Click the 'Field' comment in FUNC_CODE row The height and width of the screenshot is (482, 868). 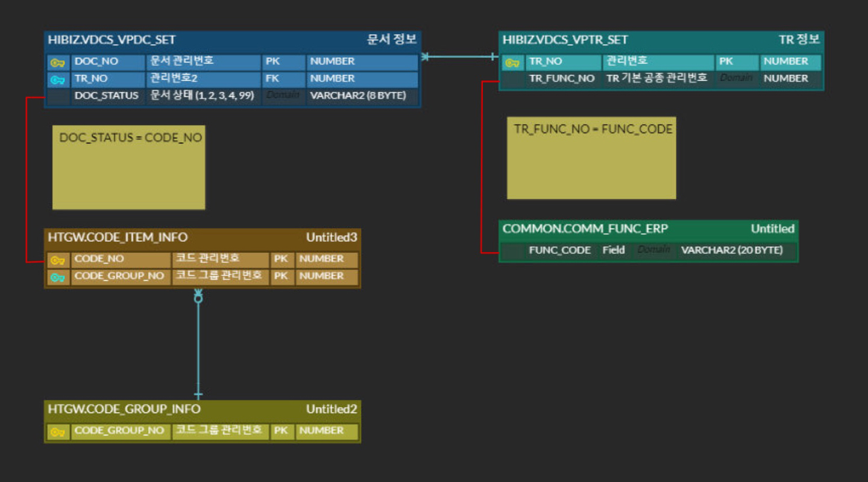pos(614,250)
